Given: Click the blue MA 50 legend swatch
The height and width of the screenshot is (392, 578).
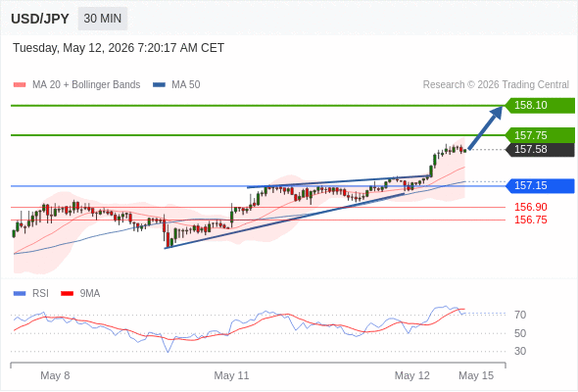Looking at the screenshot, I should (x=159, y=85).
